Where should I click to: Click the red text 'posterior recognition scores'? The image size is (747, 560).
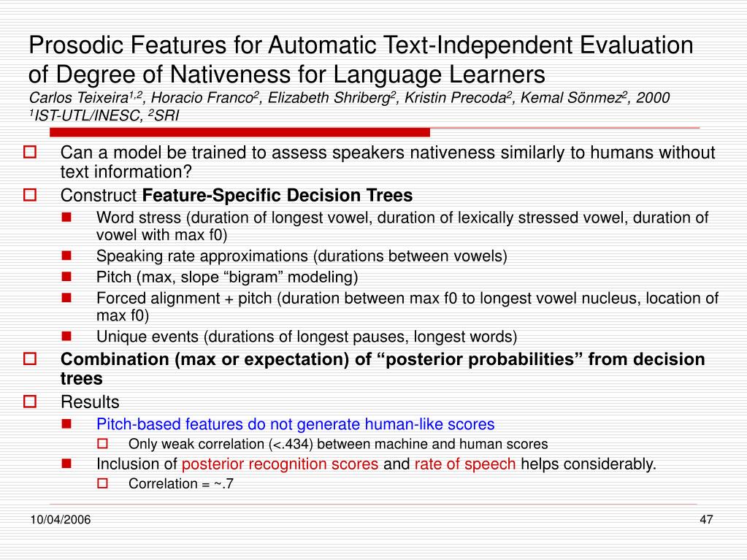point(280,464)
